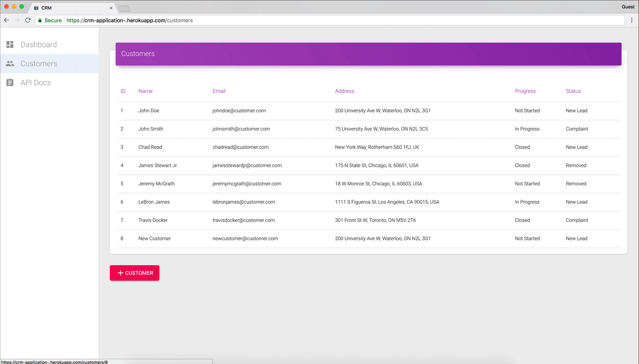The height and width of the screenshot is (364, 639).
Task: Click the Secure padlock icon
Action: [39, 20]
